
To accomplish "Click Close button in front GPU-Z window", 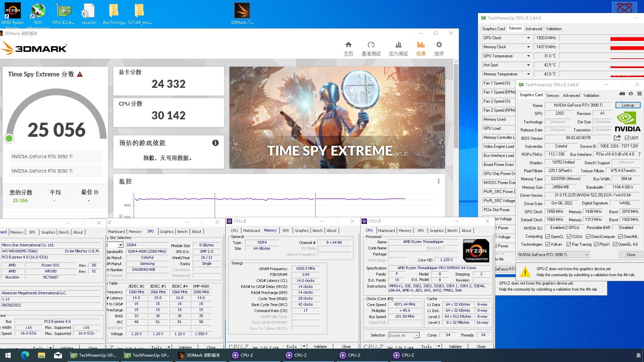I will (631, 255).
